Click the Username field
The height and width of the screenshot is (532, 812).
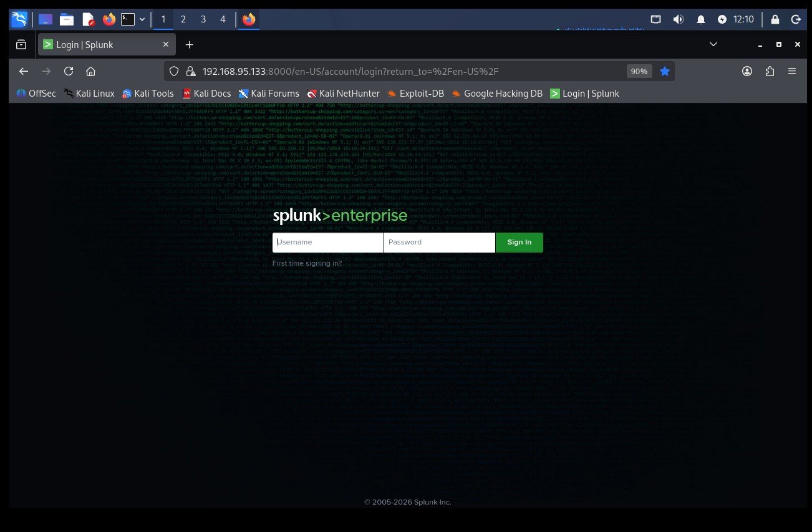[x=328, y=243]
